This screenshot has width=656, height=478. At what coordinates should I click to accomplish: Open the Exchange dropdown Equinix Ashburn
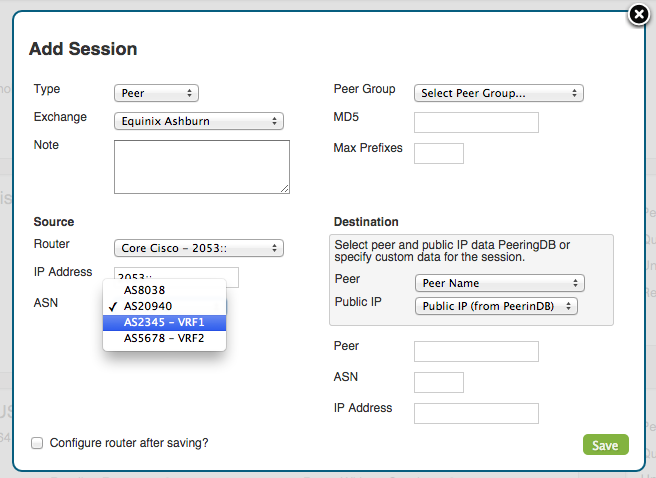tap(199, 121)
